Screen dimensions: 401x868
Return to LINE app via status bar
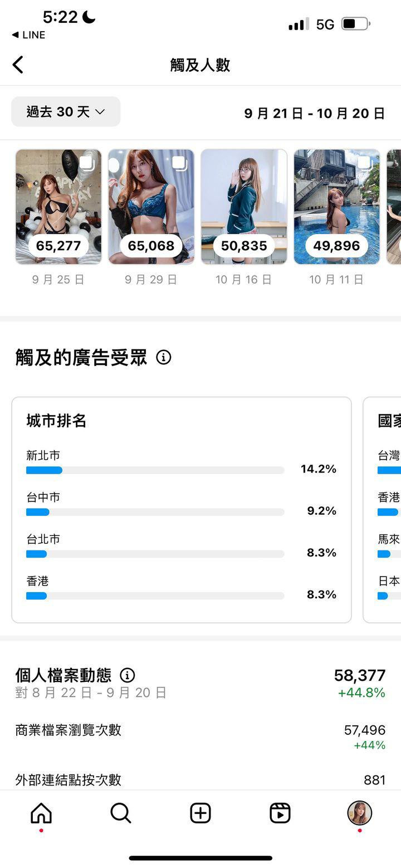click(x=28, y=35)
